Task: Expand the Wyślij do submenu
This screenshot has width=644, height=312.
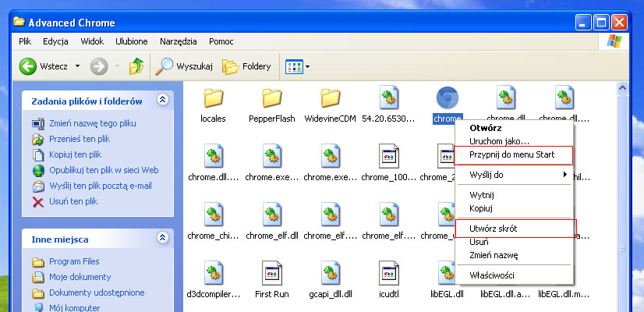Action: [x=514, y=175]
